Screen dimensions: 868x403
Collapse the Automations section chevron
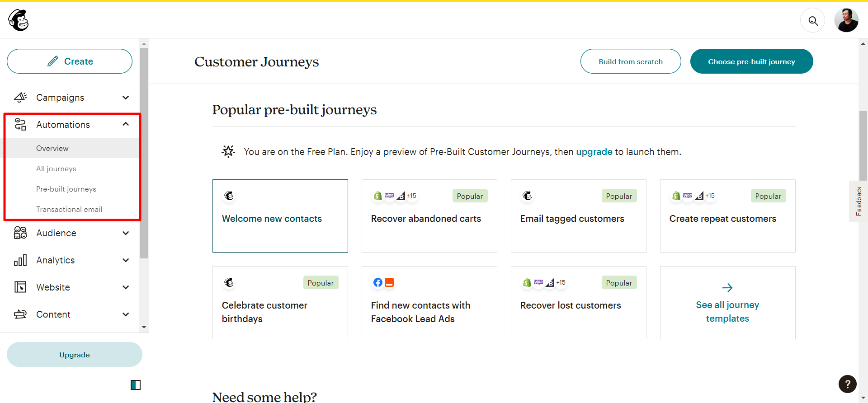126,124
